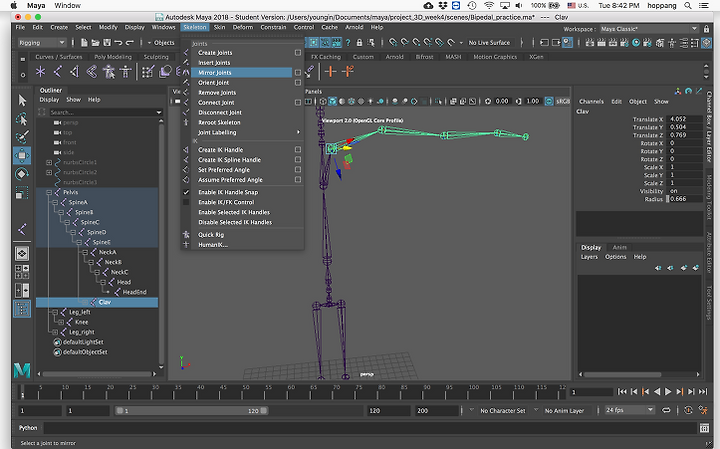The image size is (720, 449).
Task: Play the animation backwards
Action: pyautogui.click(x=657, y=392)
